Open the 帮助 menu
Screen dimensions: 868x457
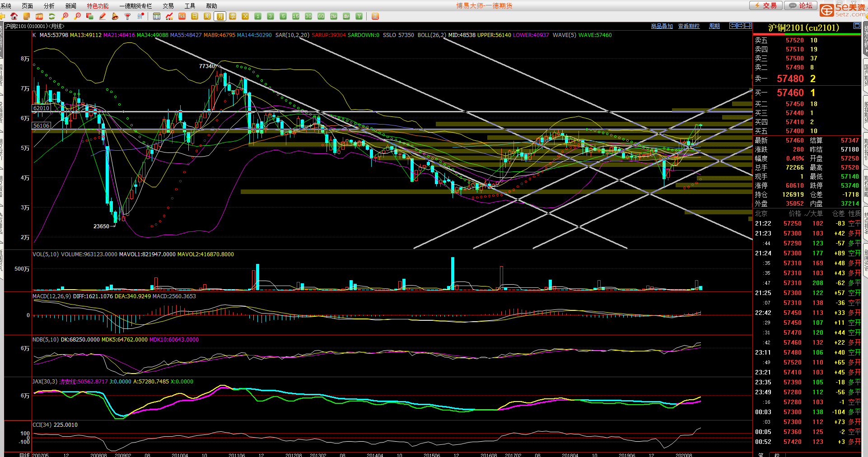pyautogui.click(x=212, y=6)
